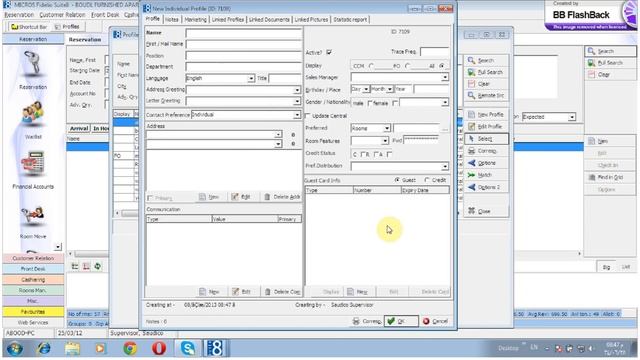Select the Credit radio in Guest Card Info
640x360 pixels.
tap(427, 180)
